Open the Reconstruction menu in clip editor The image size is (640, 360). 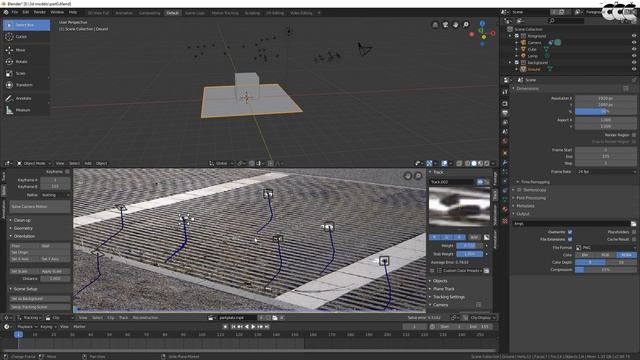[145, 318]
